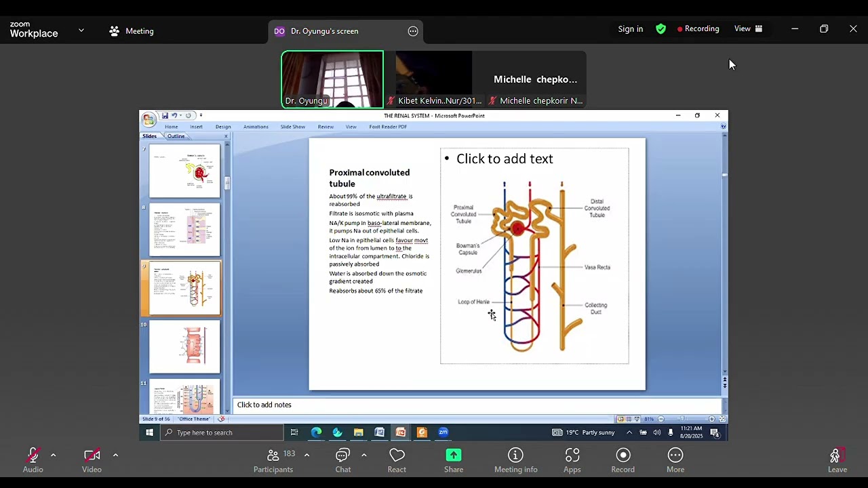868x488 pixels.
Task: Open the Undo history dropdown arrow
Action: click(180, 115)
